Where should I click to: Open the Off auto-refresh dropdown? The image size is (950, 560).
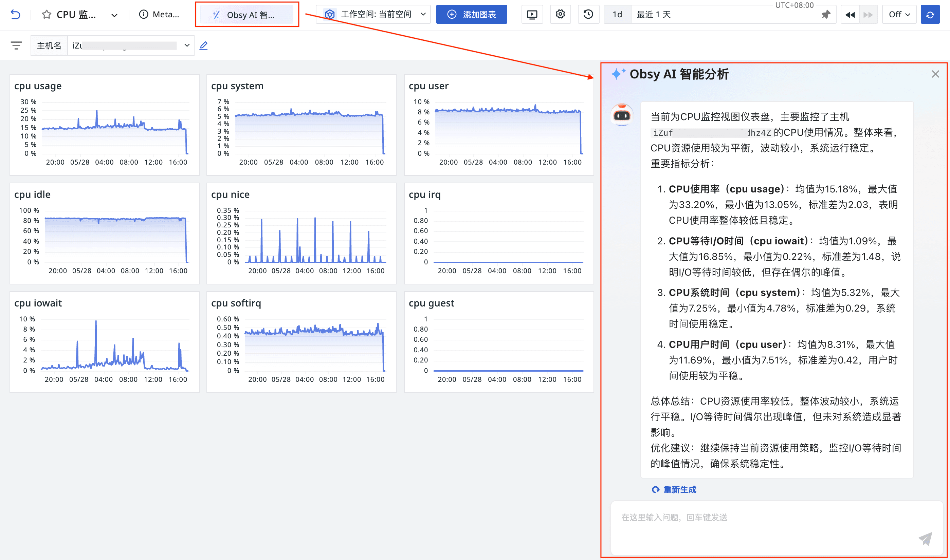click(x=899, y=14)
